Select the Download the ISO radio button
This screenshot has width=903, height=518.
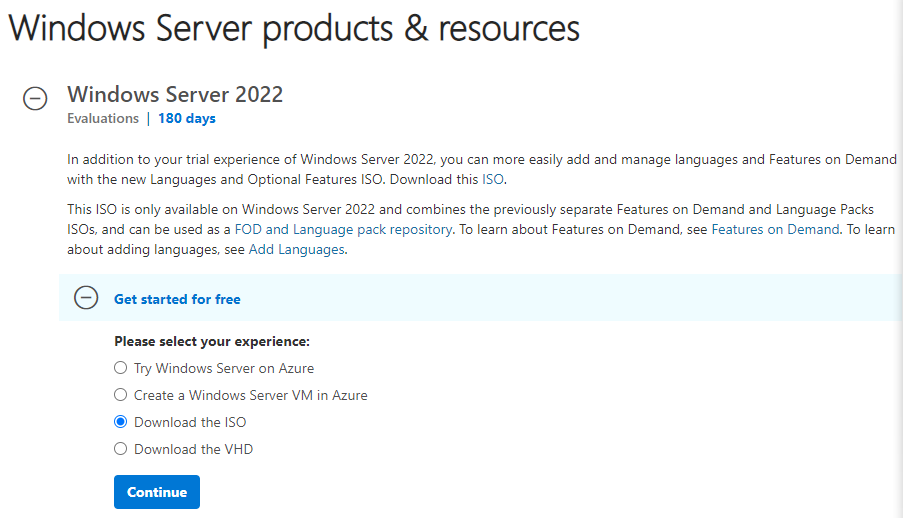tap(121, 422)
